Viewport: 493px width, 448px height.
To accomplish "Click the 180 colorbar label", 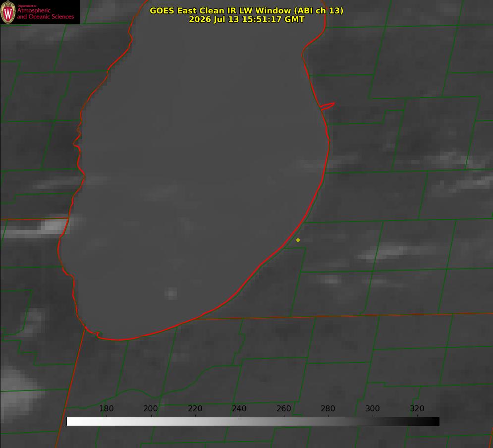I will tap(107, 408).
